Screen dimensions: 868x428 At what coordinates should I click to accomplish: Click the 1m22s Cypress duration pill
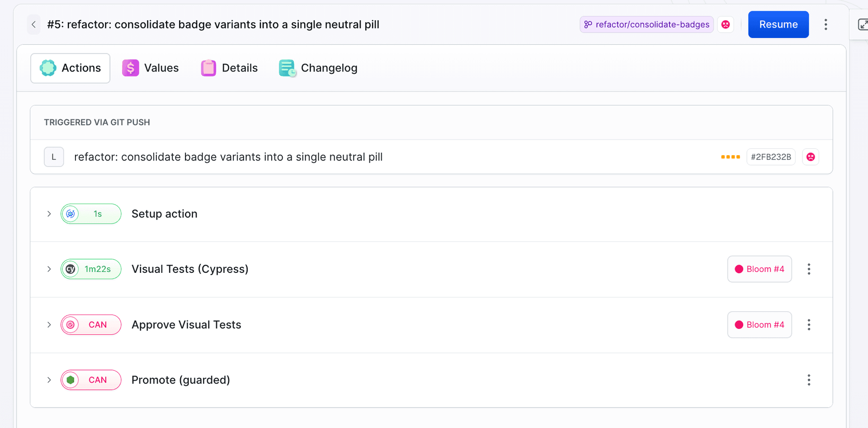[x=91, y=269]
